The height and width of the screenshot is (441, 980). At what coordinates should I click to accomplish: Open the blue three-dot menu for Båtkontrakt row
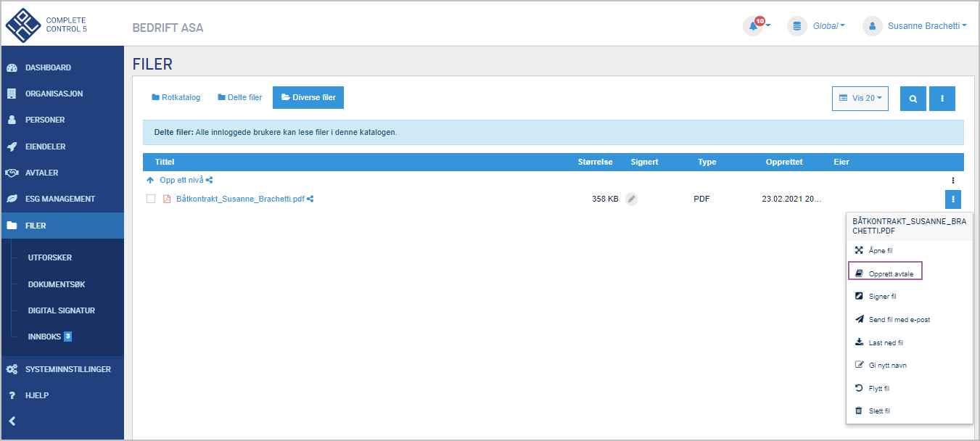[953, 199]
